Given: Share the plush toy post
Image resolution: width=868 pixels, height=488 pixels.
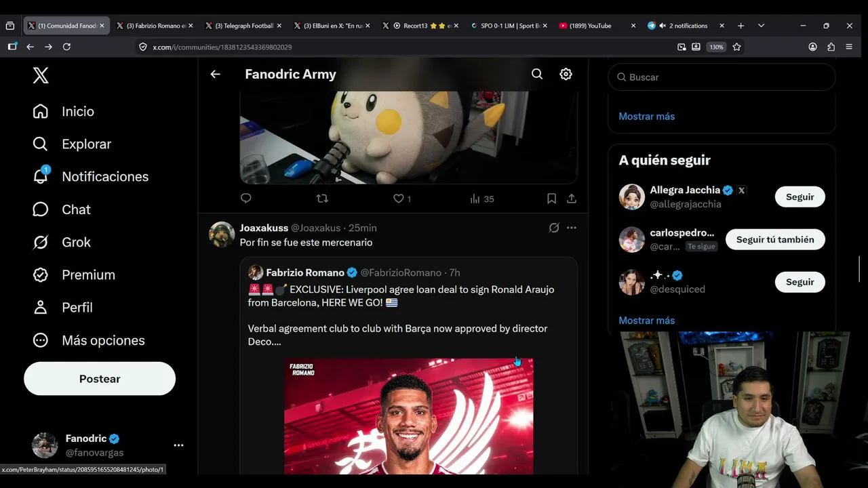Looking at the screenshot, I should coord(572,199).
